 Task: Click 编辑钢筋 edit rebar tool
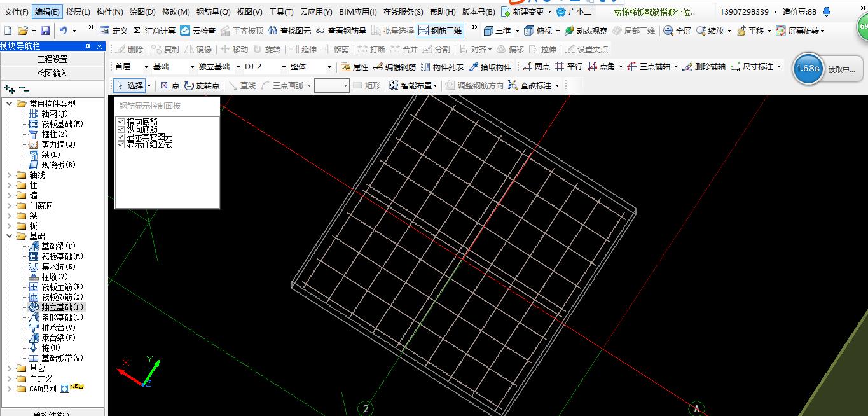(x=394, y=67)
